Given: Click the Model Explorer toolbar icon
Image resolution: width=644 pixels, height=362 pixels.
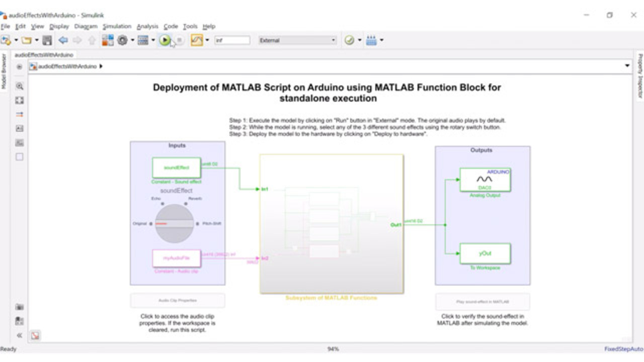Looking at the screenshot, I should (143, 40).
